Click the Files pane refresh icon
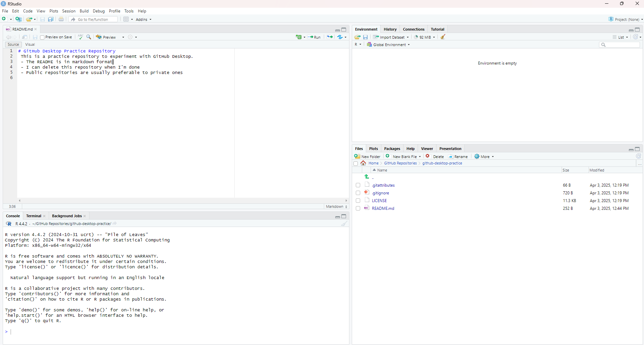Viewport: 644px width, 345px height. (638, 156)
